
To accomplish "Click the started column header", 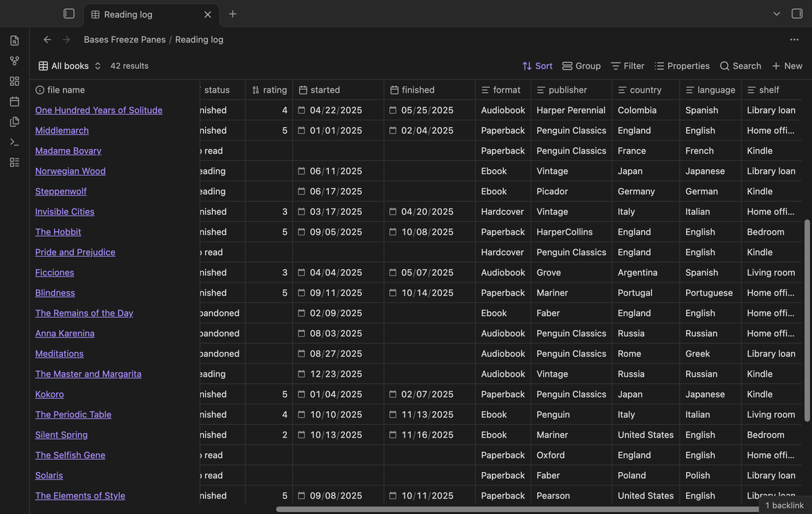I will click(338, 90).
